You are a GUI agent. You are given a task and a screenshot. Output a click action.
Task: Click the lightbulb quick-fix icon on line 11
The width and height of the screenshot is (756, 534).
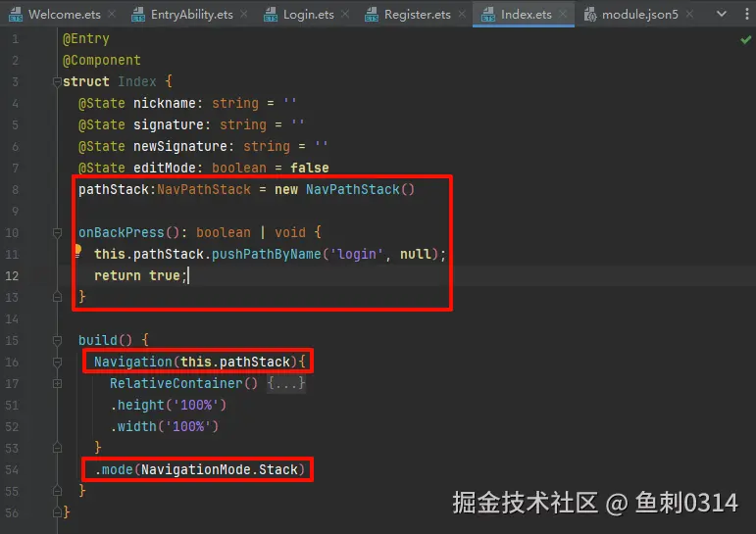coord(77,250)
